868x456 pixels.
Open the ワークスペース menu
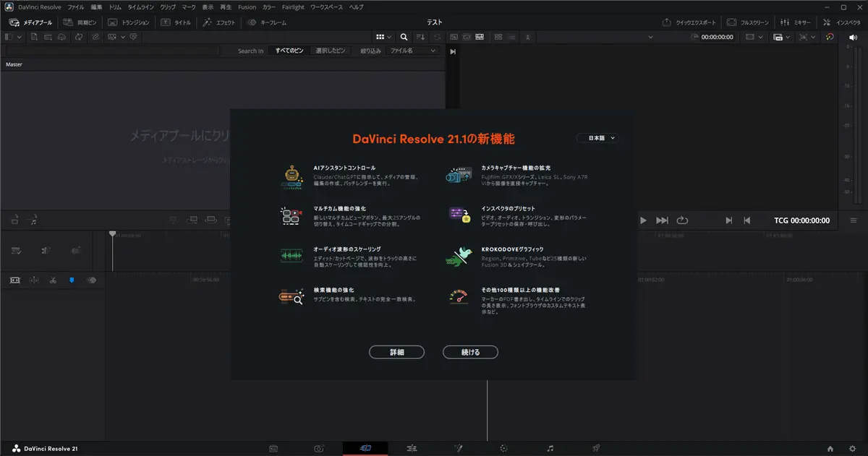pyautogui.click(x=325, y=7)
